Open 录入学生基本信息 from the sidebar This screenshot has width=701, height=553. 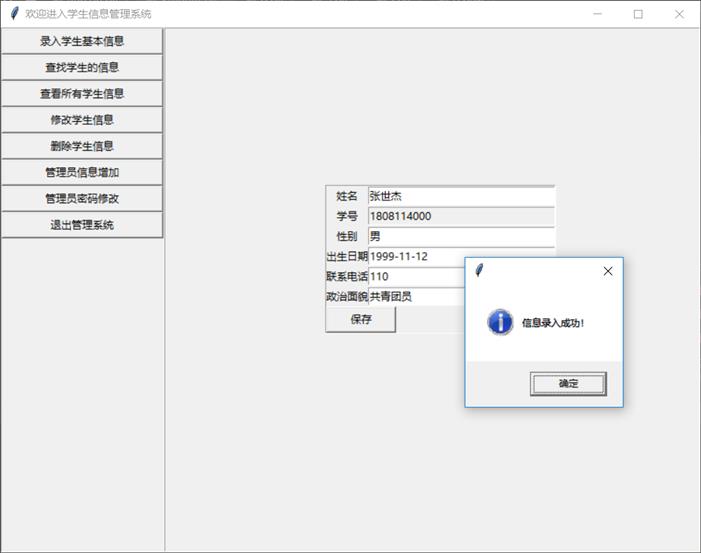pyautogui.click(x=82, y=41)
